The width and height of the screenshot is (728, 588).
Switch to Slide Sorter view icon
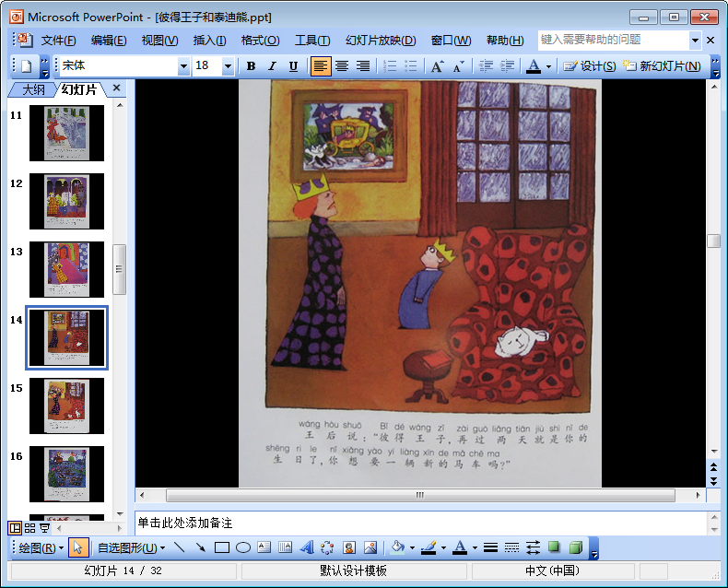click(x=29, y=528)
